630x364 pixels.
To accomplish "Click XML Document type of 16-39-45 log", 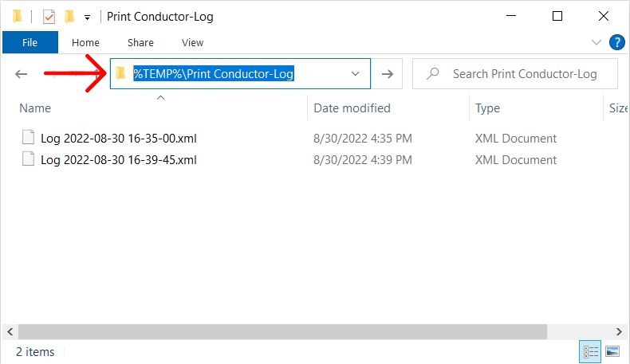I will point(516,160).
